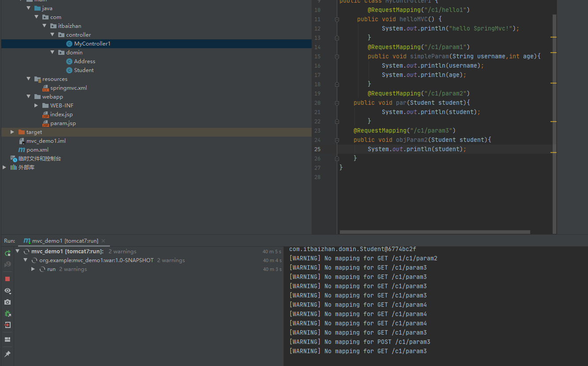Click the pom.xml Maven icon

[x=22, y=150]
